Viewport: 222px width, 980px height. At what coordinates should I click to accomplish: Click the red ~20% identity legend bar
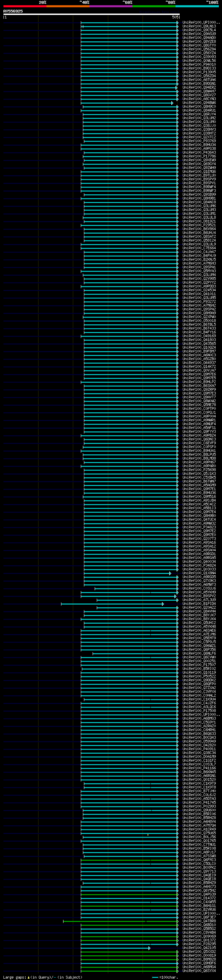tap(25, 6)
